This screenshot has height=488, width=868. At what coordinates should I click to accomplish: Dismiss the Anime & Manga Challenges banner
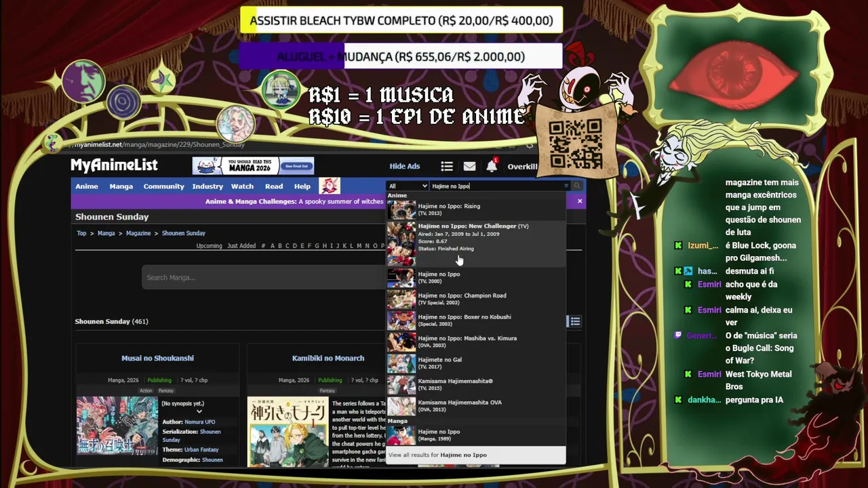pos(580,201)
